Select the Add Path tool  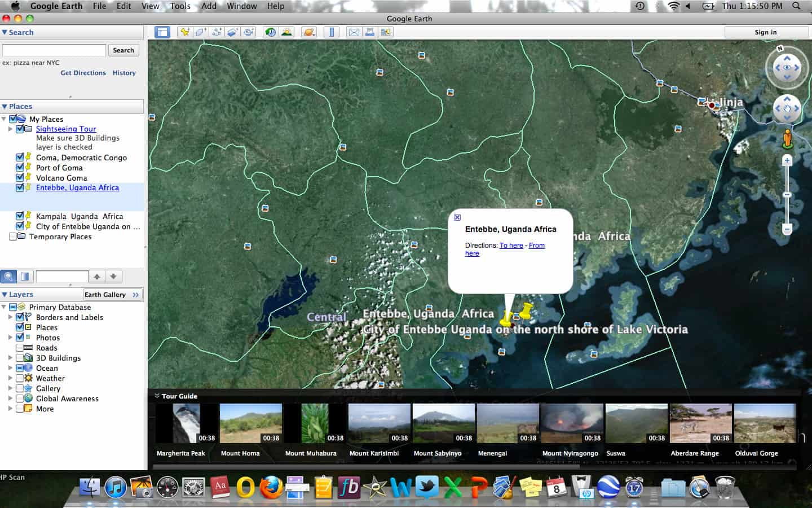tap(217, 32)
